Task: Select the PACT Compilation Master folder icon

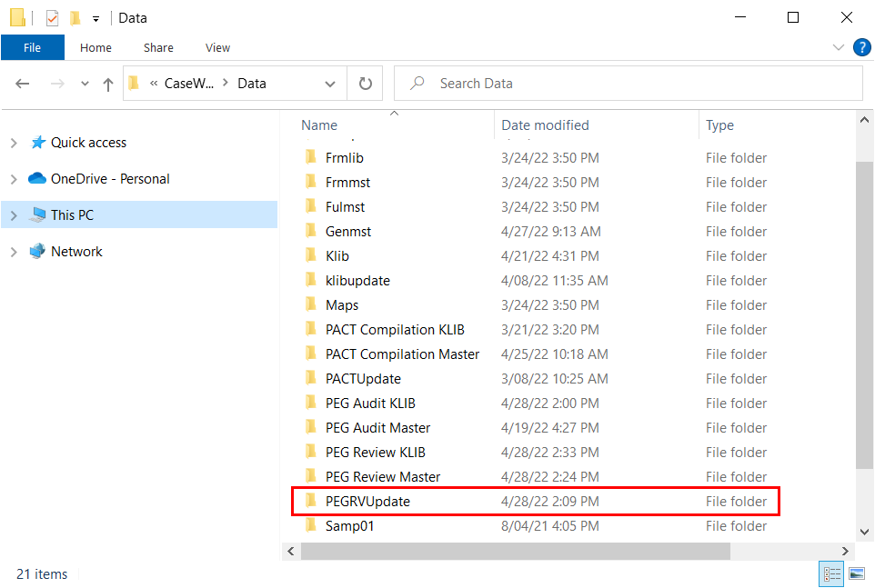Action: (311, 354)
